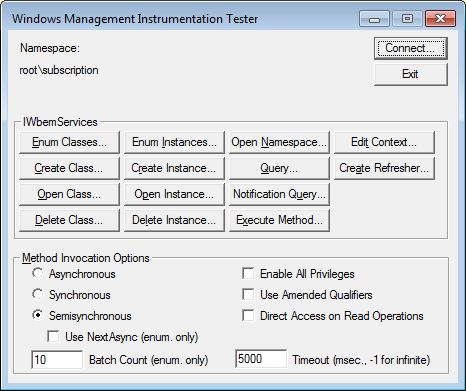
Task: Open Enum Instances dialog
Action: 174,142
